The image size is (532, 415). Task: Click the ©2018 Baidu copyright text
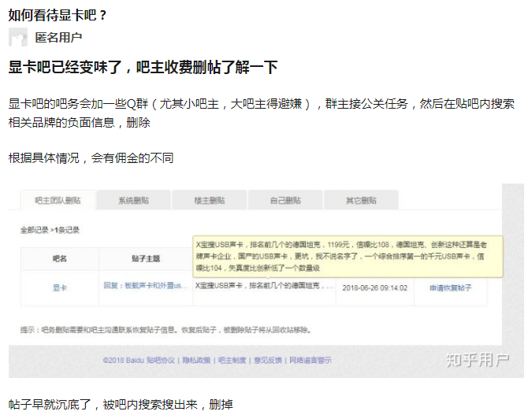tap(124, 360)
